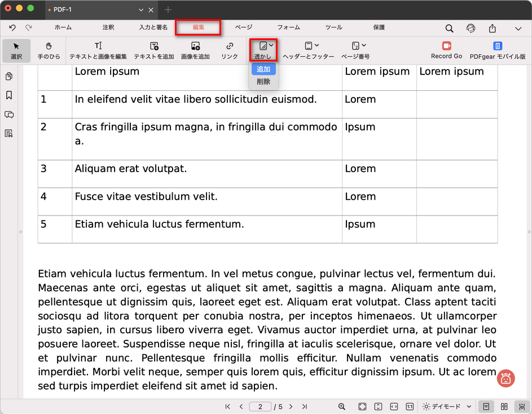Viewport: 532px width, 414px height.
Task: Click the page number input field
Action: click(261, 407)
